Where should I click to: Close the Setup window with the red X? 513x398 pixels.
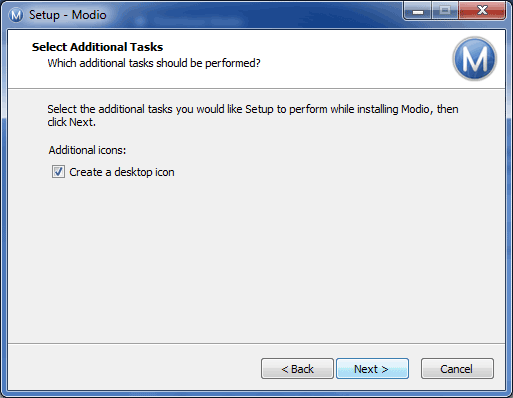tap(482, 11)
